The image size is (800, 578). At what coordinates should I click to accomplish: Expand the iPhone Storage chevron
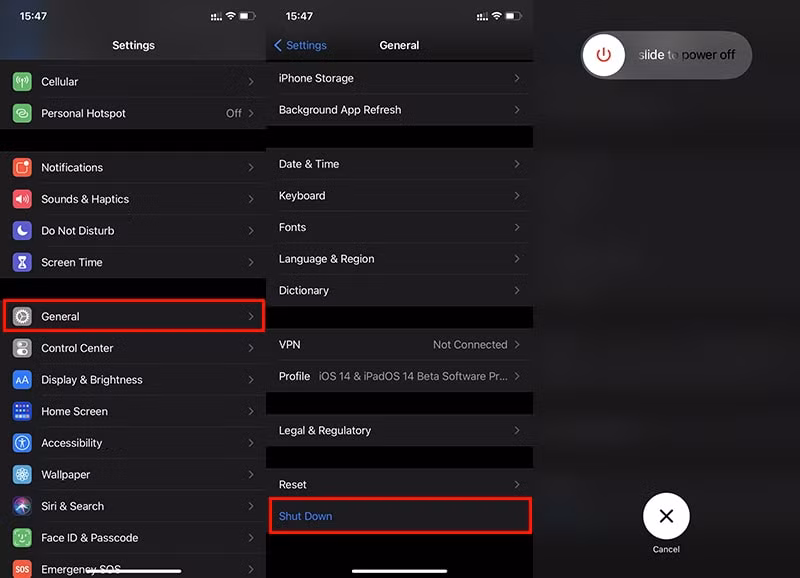click(517, 78)
